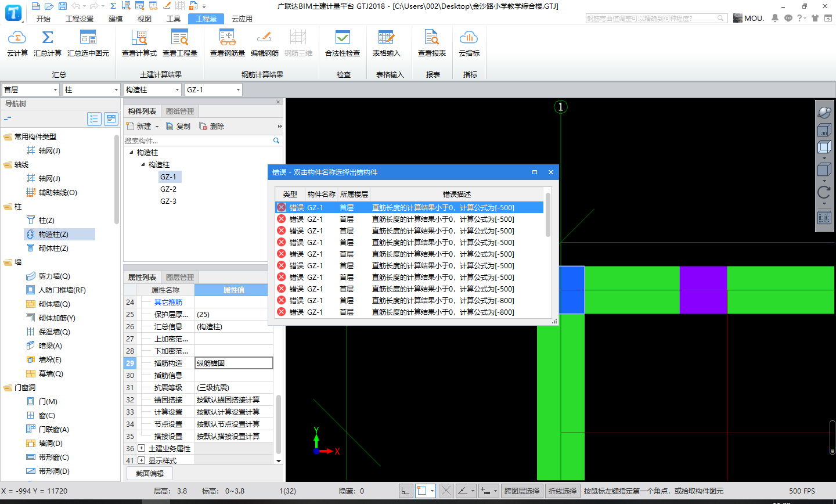Viewport: 836px width, 504px height.
Task: Switch to the 视图 ribbon tab
Action: point(145,19)
